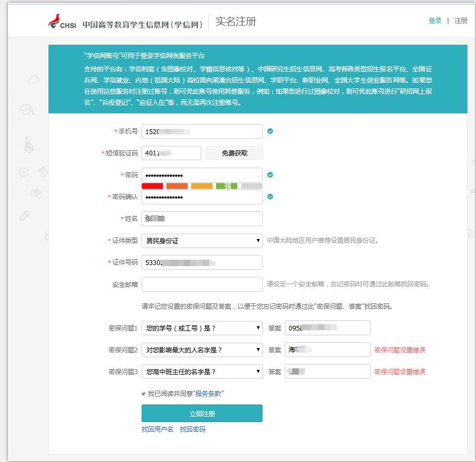Click the green 强 password strength segment

pos(226,186)
